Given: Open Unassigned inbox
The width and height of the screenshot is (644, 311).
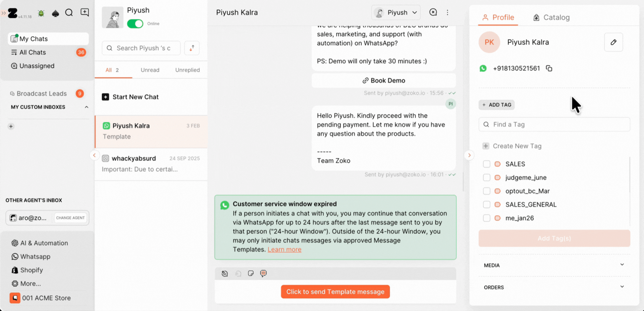Looking at the screenshot, I should point(48,66).
